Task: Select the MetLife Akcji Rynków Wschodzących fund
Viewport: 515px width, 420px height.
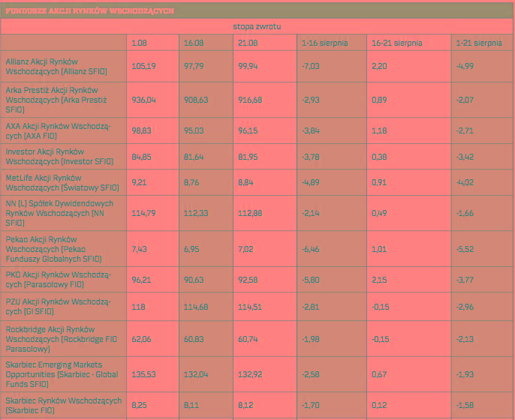Action: [62, 182]
